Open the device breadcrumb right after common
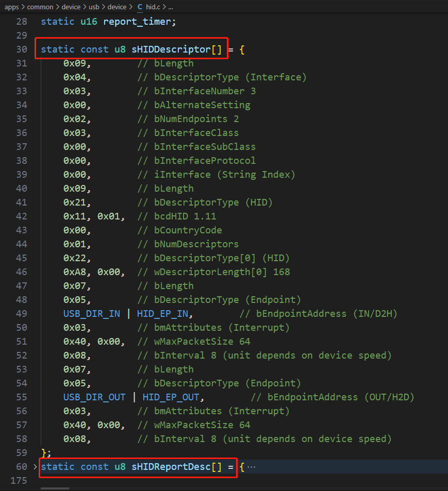The height and width of the screenshot is (491, 448). pyautogui.click(x=71, y=7)
